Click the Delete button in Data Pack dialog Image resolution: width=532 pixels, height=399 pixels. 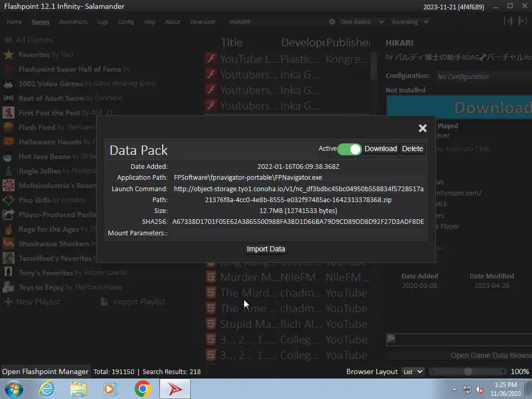coord(412,149)
